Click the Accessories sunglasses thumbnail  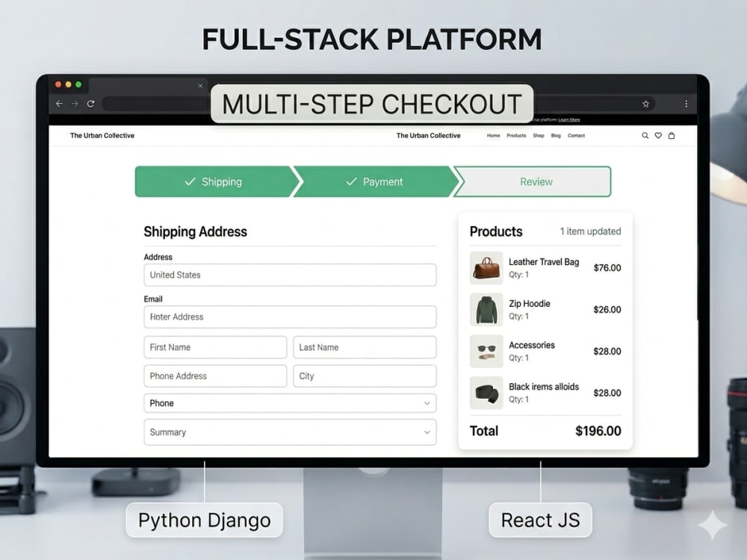pos(486,351)
